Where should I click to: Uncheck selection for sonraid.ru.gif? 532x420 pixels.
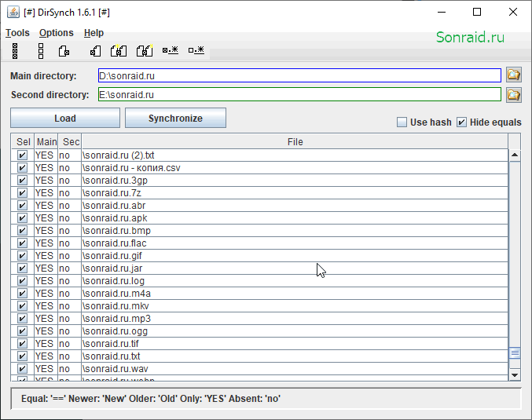22,256
